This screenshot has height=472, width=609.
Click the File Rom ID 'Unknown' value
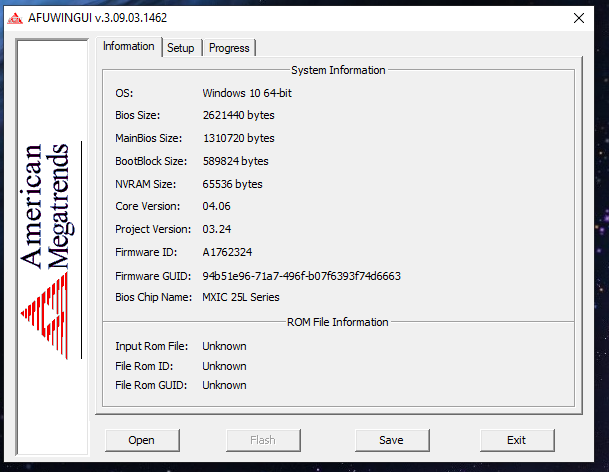(224, 366)
